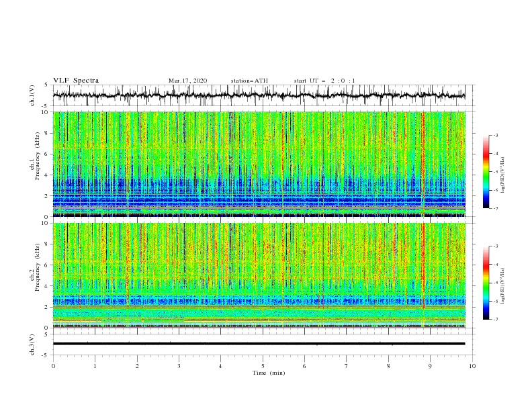532x411 pixels.
Task: Click inside the ch.2 spectrogram panel
Action: click(x=259, y=275)
